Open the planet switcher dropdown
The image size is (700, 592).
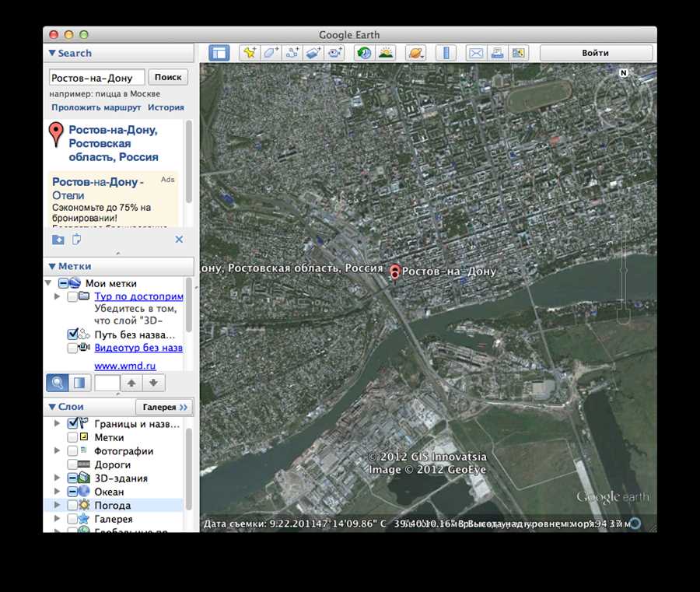tap(415, 53)
